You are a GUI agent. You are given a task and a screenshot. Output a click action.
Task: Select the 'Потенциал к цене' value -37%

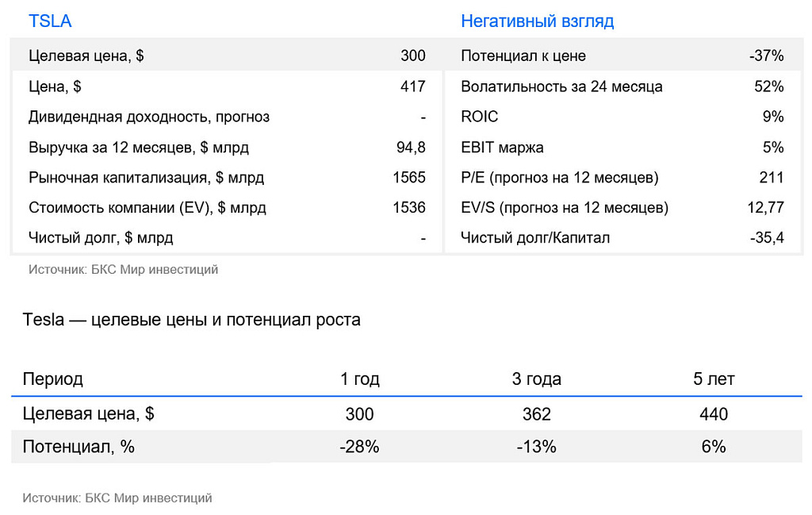766,56
